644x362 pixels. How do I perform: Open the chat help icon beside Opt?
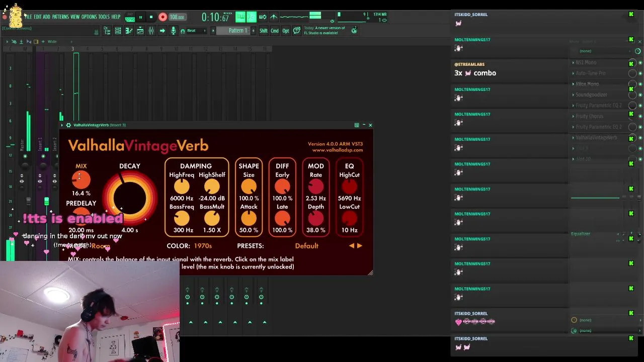click(297, 31)
